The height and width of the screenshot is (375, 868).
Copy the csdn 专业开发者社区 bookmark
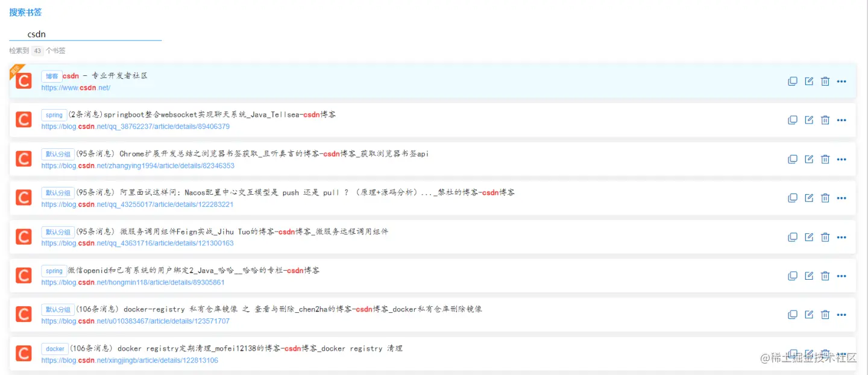point(793,81)
